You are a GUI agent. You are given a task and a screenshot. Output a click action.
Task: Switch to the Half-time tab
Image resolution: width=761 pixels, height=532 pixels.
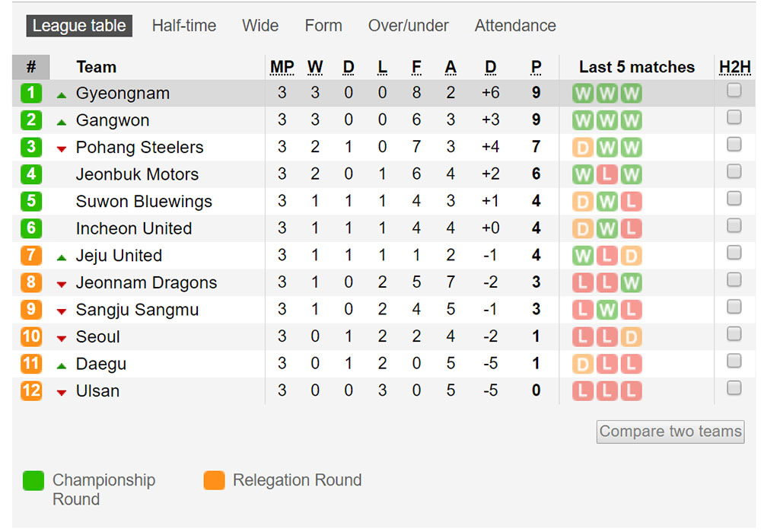coord(184,25)
